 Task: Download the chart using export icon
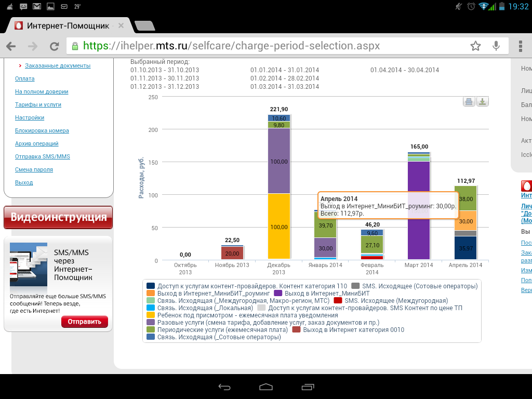483,101
